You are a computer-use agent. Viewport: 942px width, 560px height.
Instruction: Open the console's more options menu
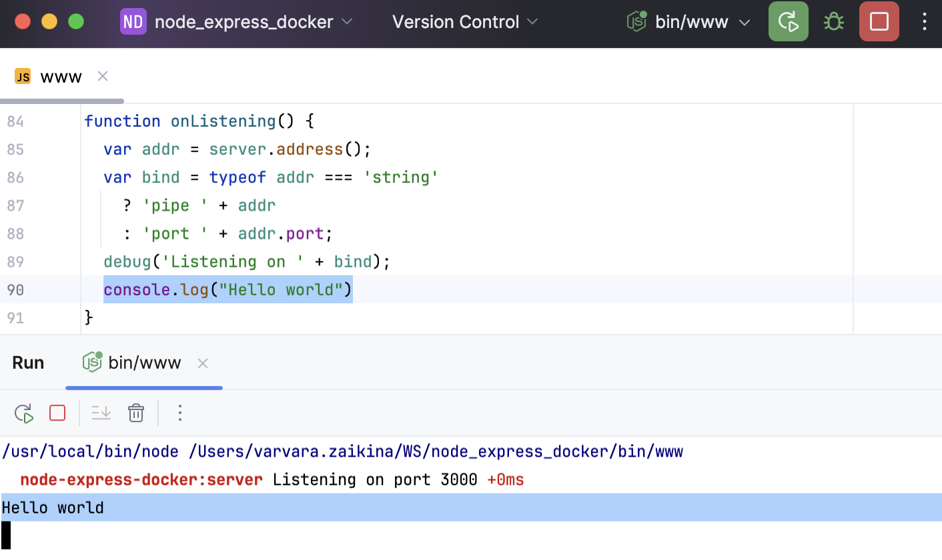click(179, 413)
